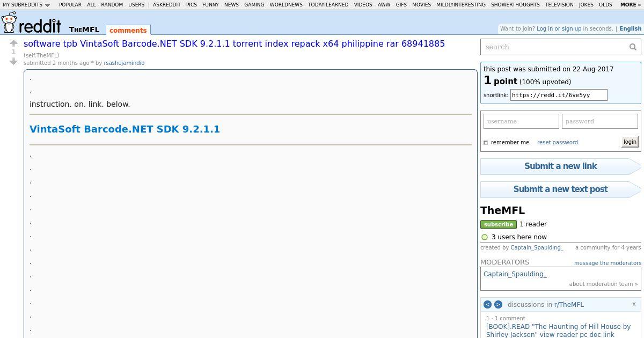Go to ASKREDDIT subreddit

pyautogui.click(x=167, y=5)
